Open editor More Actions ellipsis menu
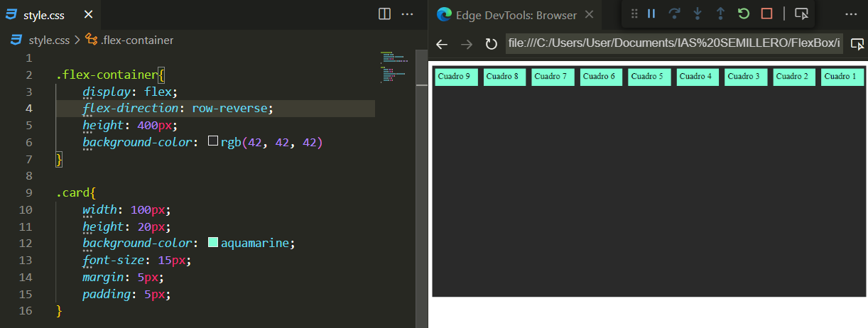Screen dimensions: 868x328 click(407, 13)
